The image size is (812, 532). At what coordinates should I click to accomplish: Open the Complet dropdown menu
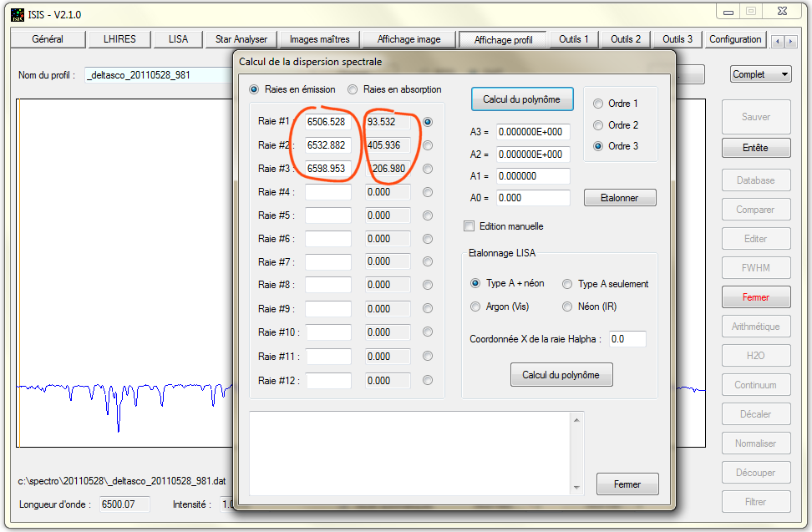[x=760, y=74]
